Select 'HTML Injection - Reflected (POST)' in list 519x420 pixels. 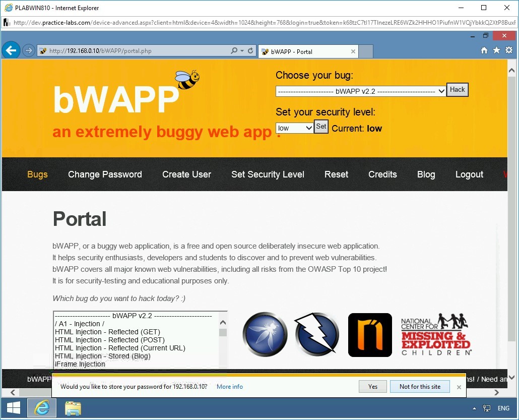click(x=110, y=340)
